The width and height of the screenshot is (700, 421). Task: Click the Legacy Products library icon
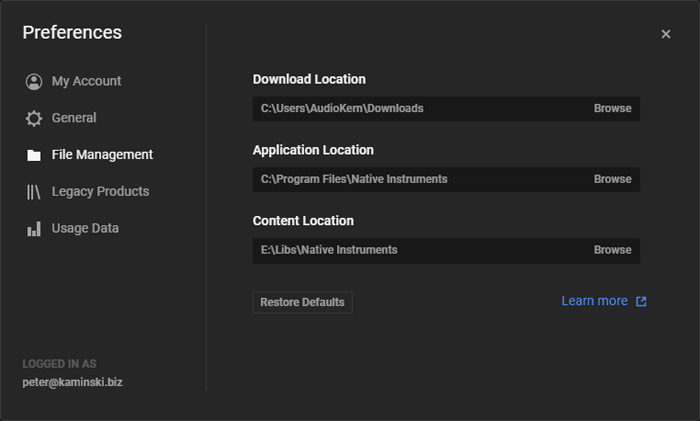tap(34, 192)
